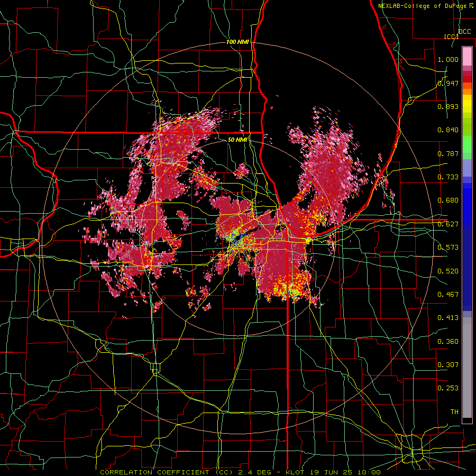
Task: Pick the bright green color bar segment
Action: pos(467,144)
